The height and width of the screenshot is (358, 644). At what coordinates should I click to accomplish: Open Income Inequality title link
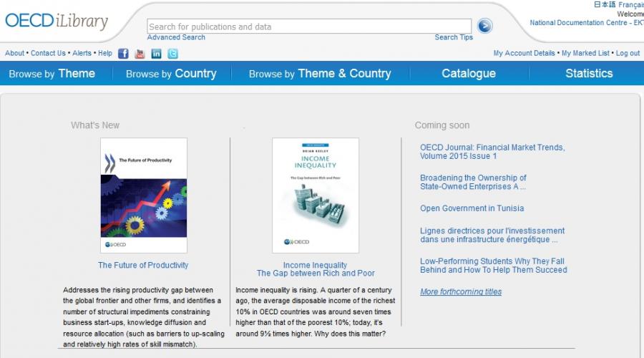pyautogui.click(x=316, y=269)
